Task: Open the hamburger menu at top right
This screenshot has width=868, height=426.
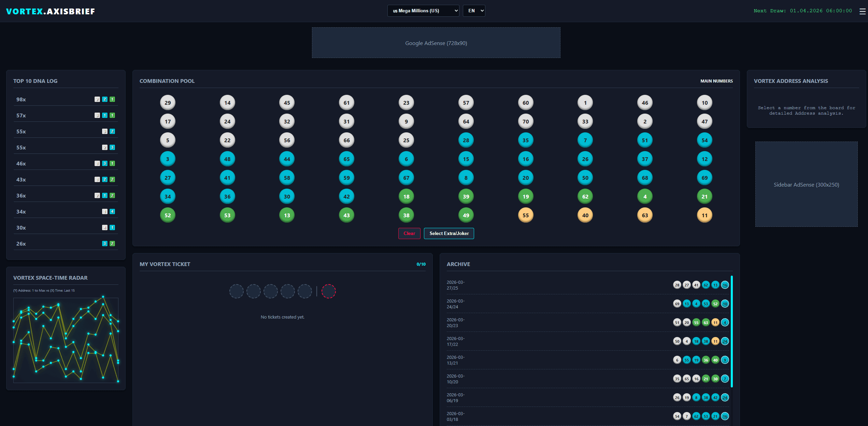Action: [x=863, y=11]
